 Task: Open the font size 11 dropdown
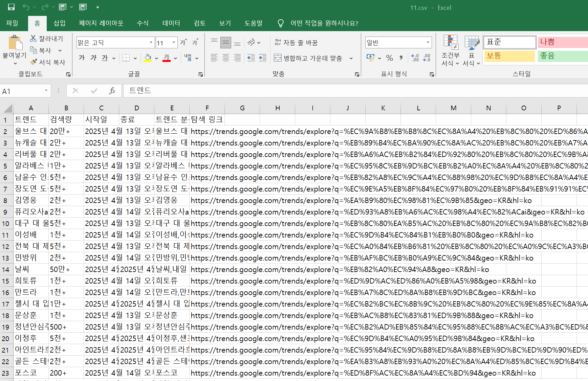174,42
